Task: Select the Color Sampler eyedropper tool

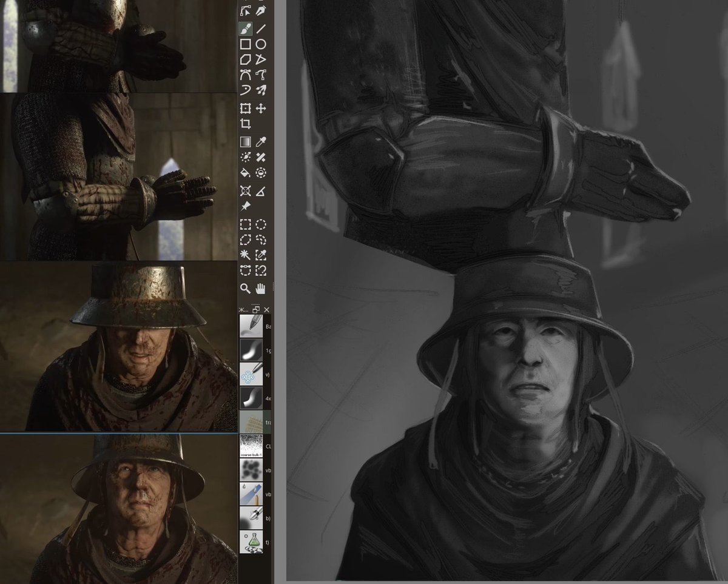Action: [x=261, y=142]
